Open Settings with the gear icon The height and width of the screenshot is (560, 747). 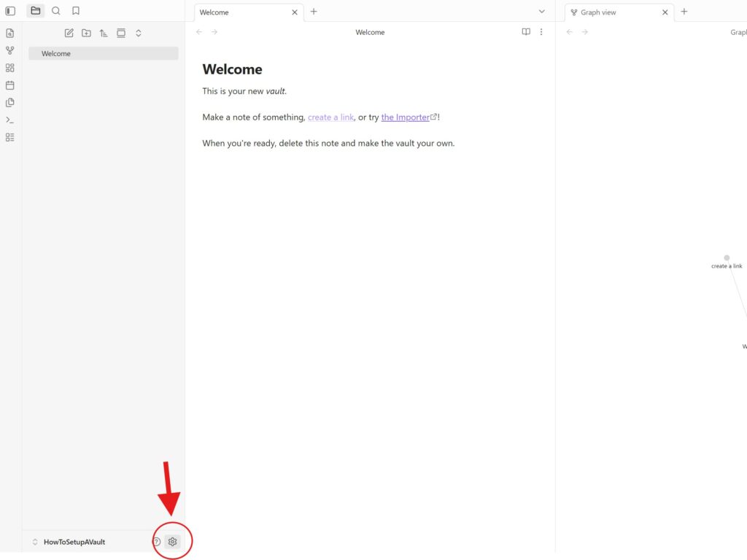coord(172,542)
